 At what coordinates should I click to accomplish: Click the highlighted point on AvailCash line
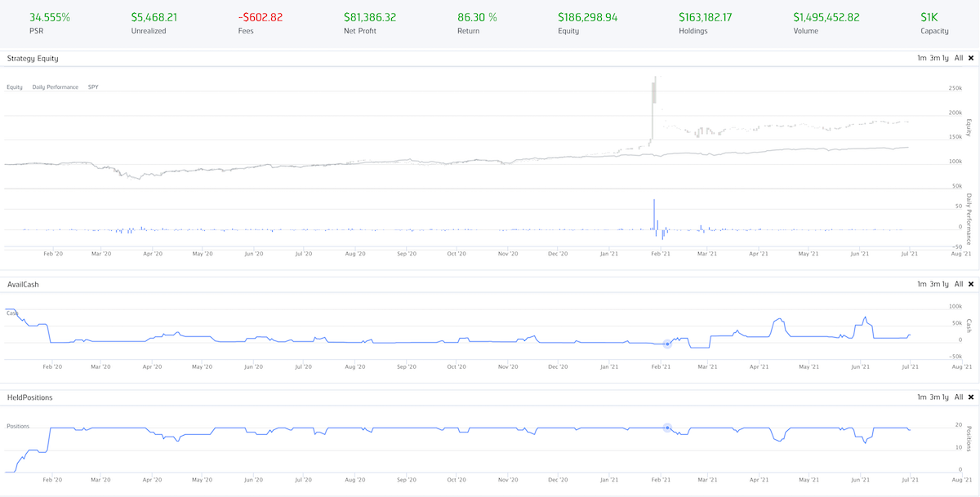(667, 344)
